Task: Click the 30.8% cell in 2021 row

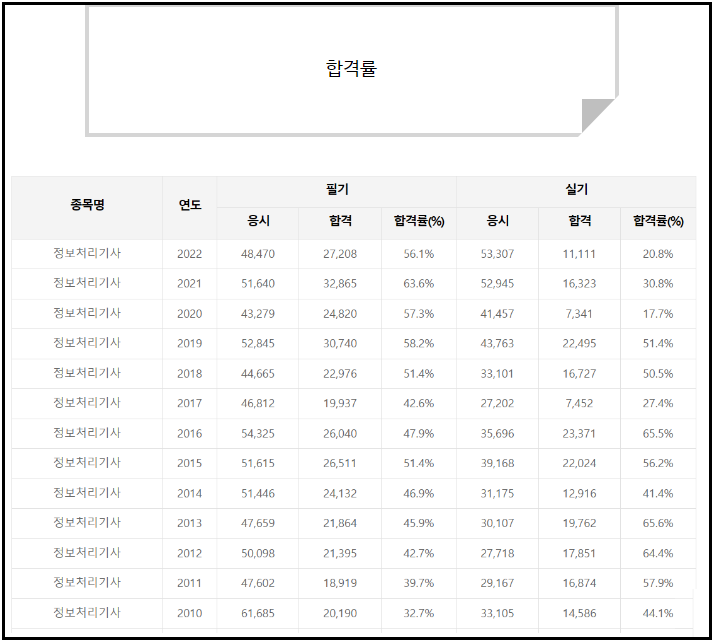Action: coord(658,284)
